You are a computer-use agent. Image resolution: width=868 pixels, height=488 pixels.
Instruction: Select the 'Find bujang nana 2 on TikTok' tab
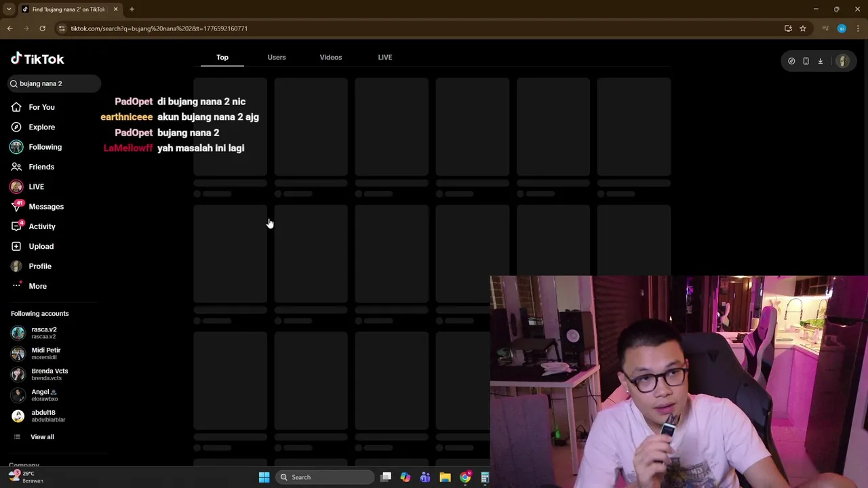click(69, 9)
